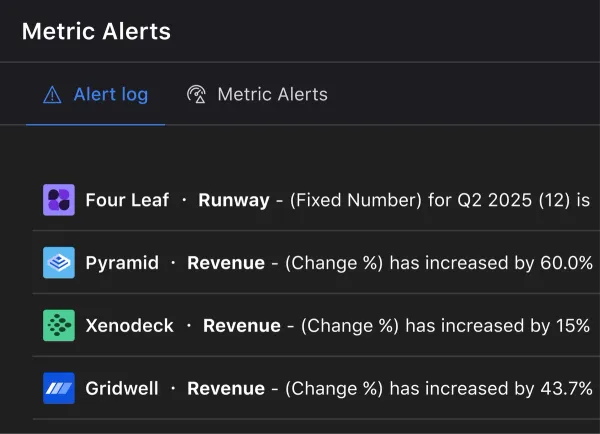Click the Pyramid company logo icon
Image resolution: width=600 pixels, height=434 pixels.
tap(59, 263)
